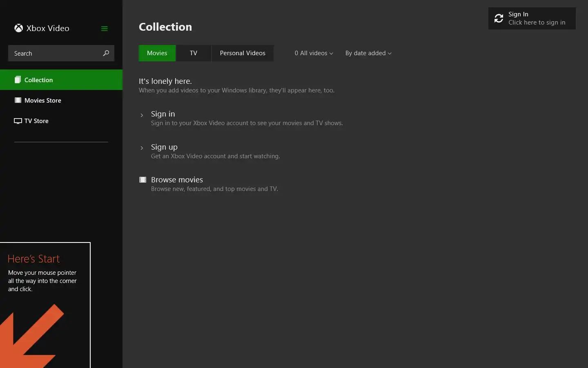The image size is (588, 368).
Task: Click the search magnifier icon
Action: tap(106, 53)
